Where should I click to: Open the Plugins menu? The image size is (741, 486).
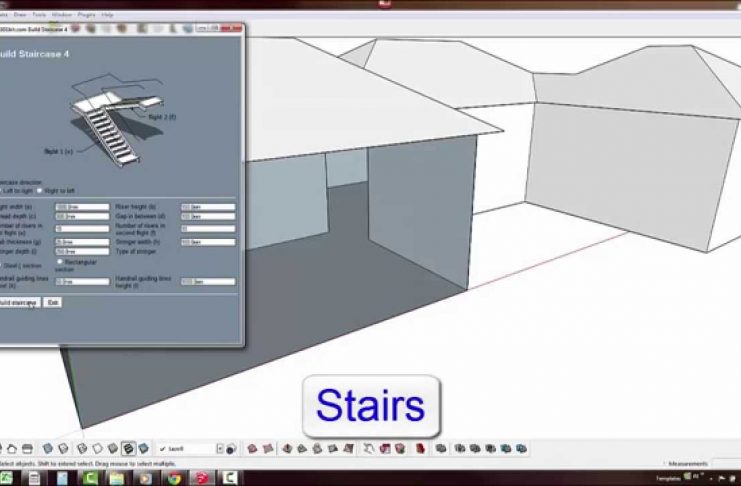(86, 16)
